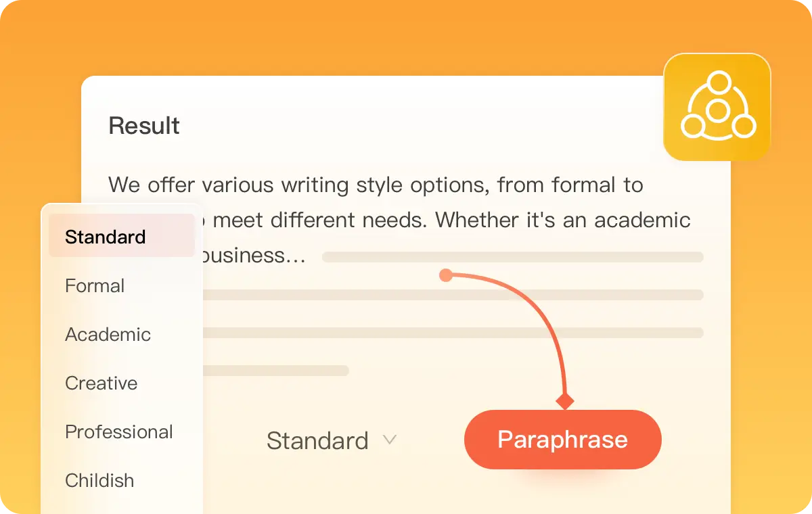Viewport: 812px width, 514px height.
Task: Click the diamond arrowhead above Paraphrase
Action: pos(564,401)
